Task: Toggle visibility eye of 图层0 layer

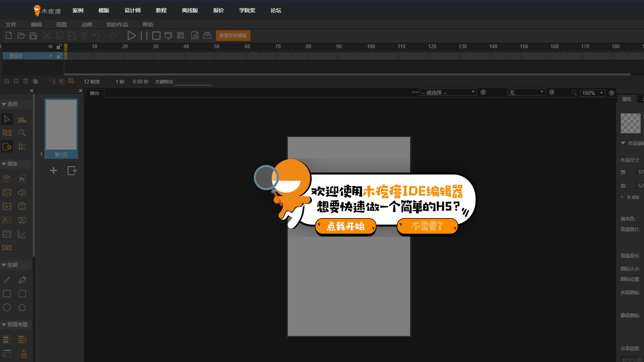Action: (x=50, y=56)
